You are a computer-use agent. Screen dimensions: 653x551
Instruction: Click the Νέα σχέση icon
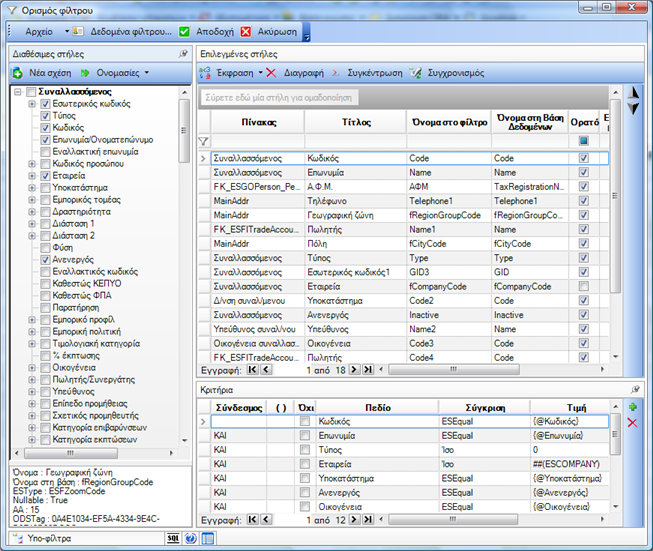[17, 73]
